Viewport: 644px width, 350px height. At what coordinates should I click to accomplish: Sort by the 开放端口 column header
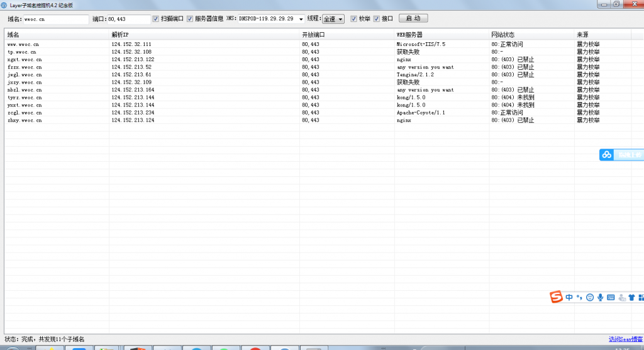click(x=347, y=35)
